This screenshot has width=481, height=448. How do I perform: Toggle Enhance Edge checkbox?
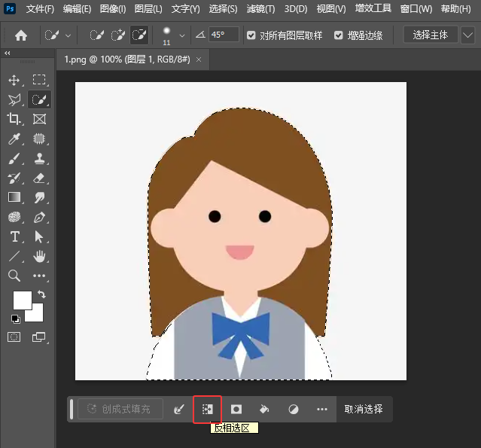(339, 35)
